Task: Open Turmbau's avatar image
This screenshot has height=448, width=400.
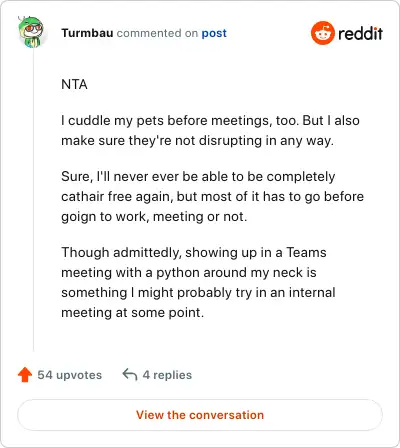Action: pyautogui.click(x=30, y=33)
